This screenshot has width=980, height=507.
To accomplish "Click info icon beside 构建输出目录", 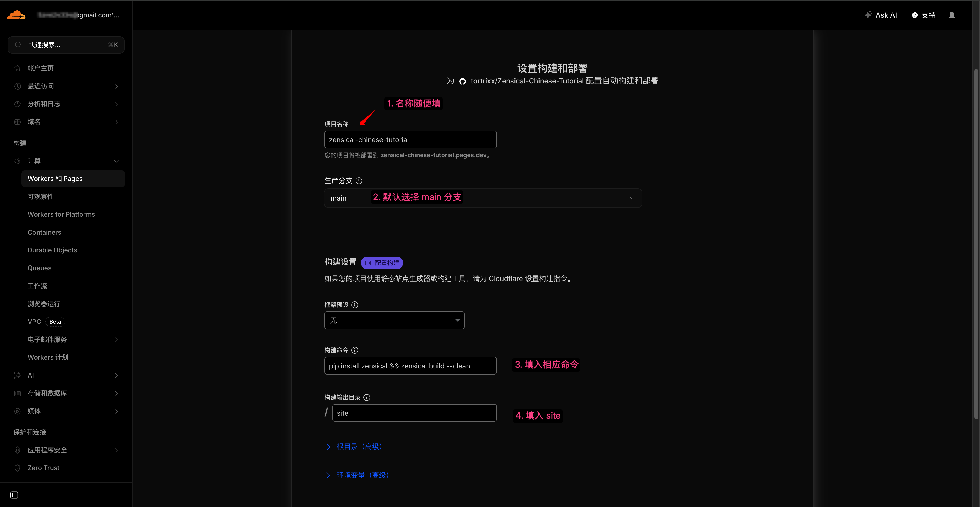I will pyautogui.click(x=366, y=397).
